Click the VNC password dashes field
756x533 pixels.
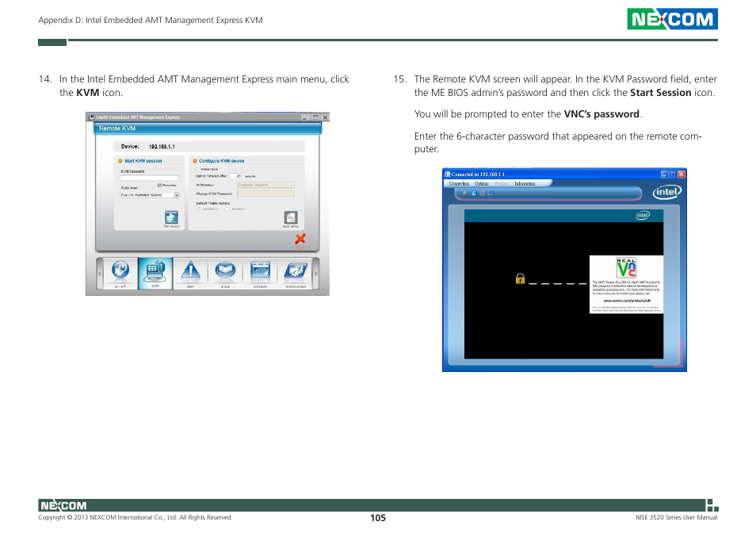pos(557,284)
